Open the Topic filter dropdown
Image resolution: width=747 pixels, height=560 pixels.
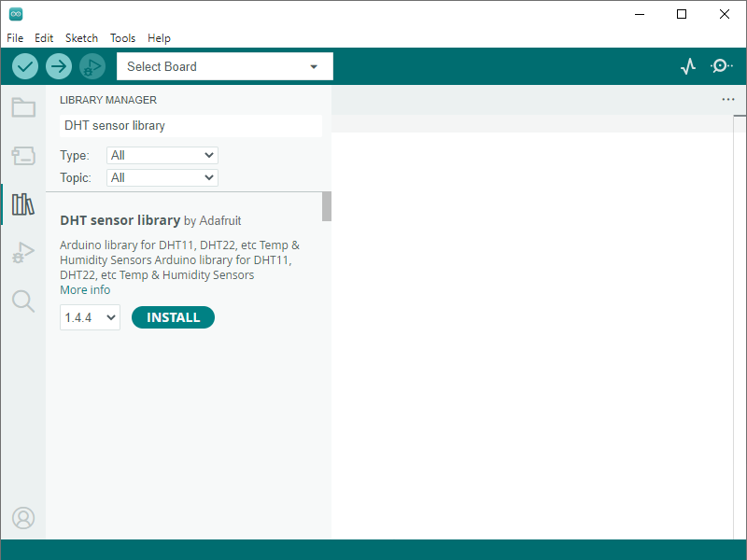click(162, 177)
